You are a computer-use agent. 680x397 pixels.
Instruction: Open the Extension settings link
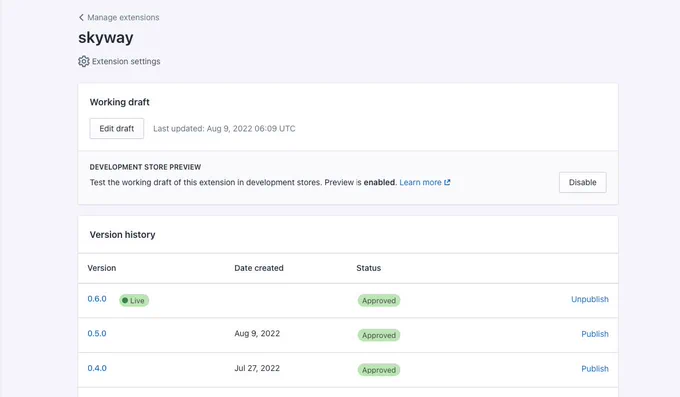click(x=126, y=61)
